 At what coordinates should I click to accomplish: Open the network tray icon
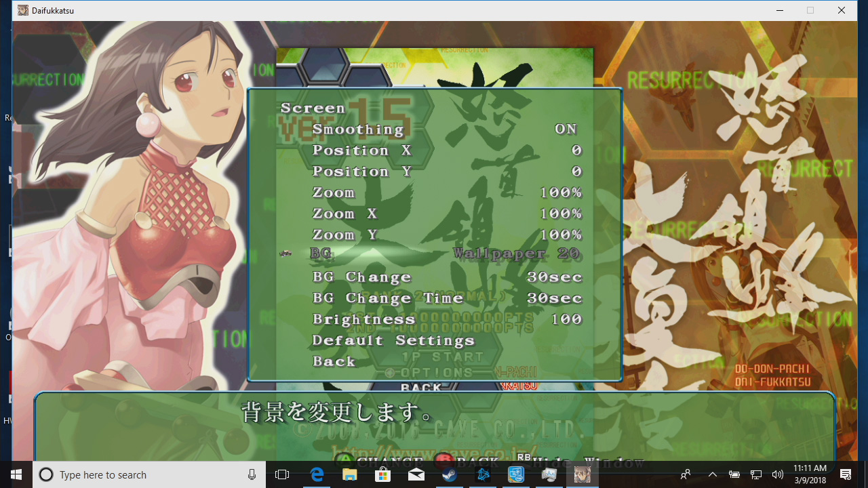pyautogui.click(x=756, y=474)
